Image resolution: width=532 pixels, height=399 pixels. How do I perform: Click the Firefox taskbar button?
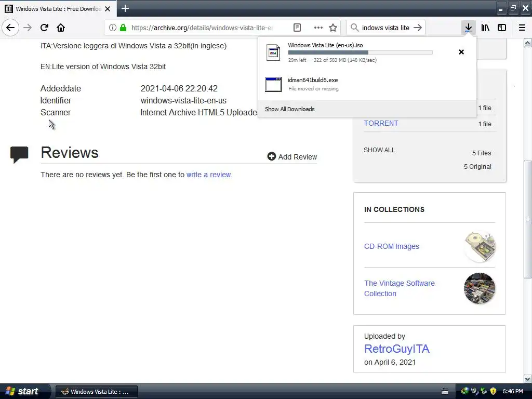point(96,392)
